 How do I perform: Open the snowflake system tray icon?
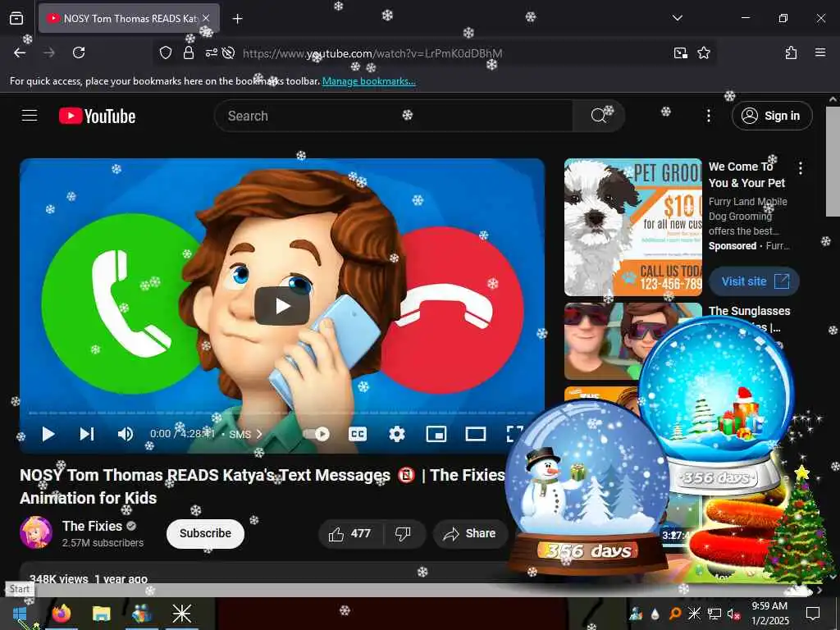694,614
